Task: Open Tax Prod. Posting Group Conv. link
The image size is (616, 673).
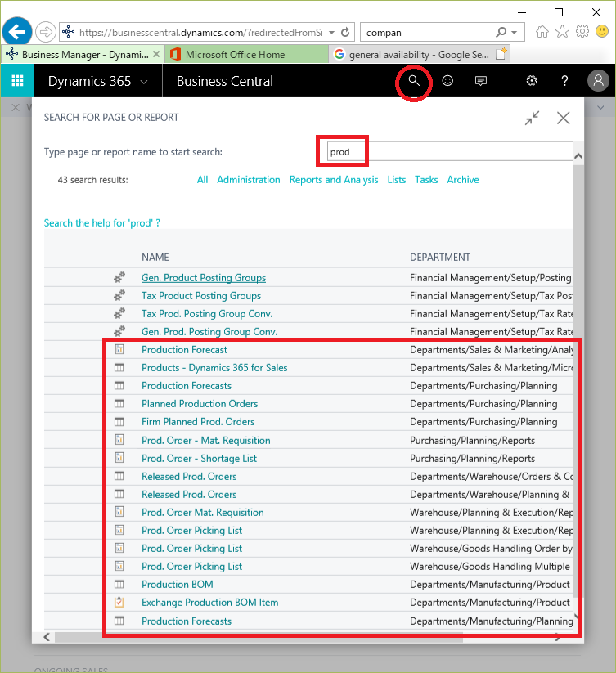Action: (207, 314)
